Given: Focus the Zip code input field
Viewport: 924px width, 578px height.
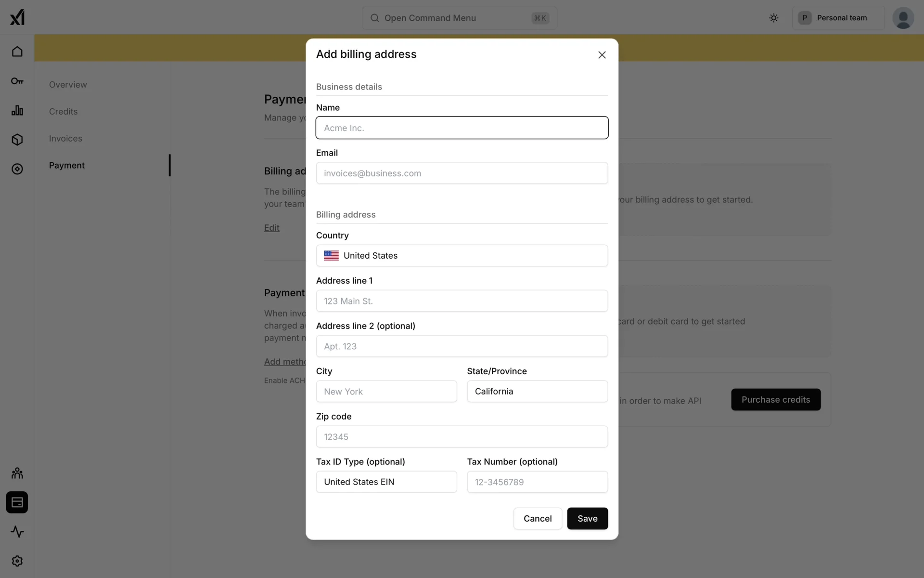Looking at the screenshot, I should coord(462,437).
